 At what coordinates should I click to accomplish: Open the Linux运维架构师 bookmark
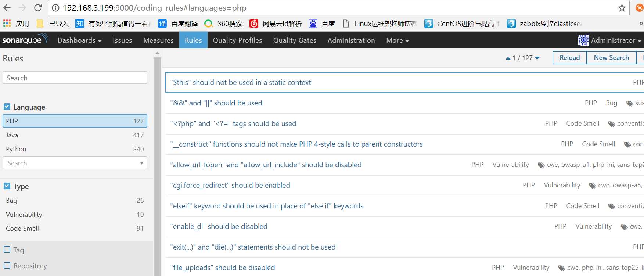pyautogui.click(x=379, y=24)
